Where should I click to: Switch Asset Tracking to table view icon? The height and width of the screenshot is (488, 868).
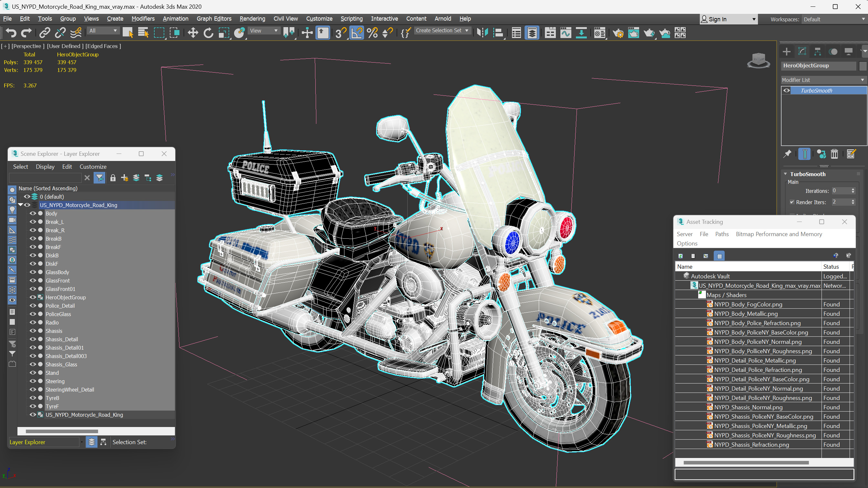point(720,256)
